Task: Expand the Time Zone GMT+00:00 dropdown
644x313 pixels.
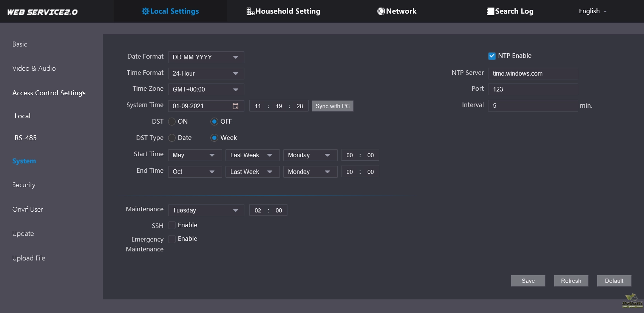Action: [206, 90]
